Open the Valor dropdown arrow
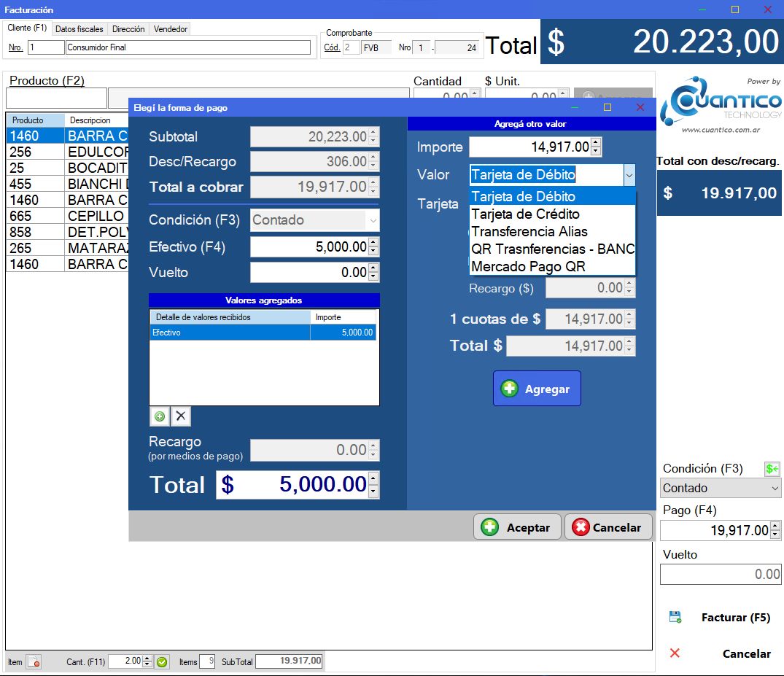 [x=629, y=175]
